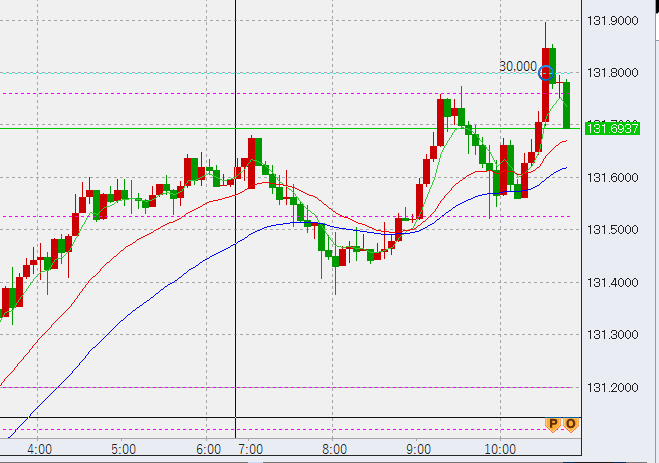Image resolution: width=659 pixels, height=463 pixels.
Task: Select the 4:00 time axis label
Action: pos(39,449)
